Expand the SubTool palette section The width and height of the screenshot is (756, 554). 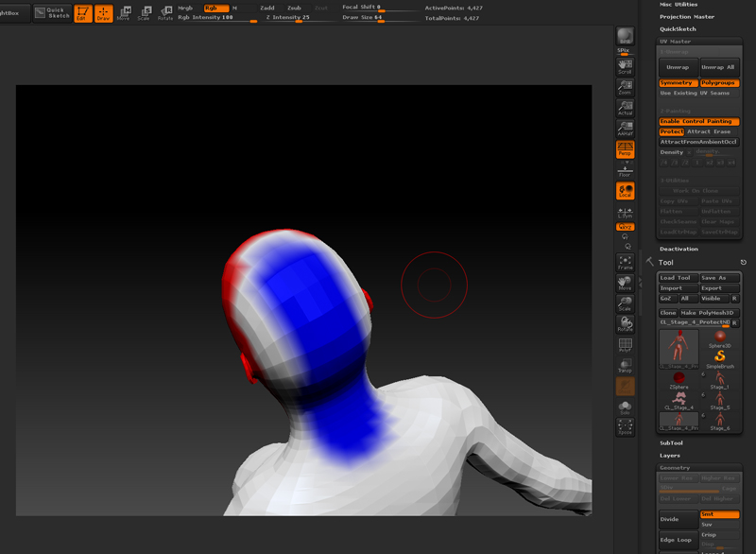671,442
